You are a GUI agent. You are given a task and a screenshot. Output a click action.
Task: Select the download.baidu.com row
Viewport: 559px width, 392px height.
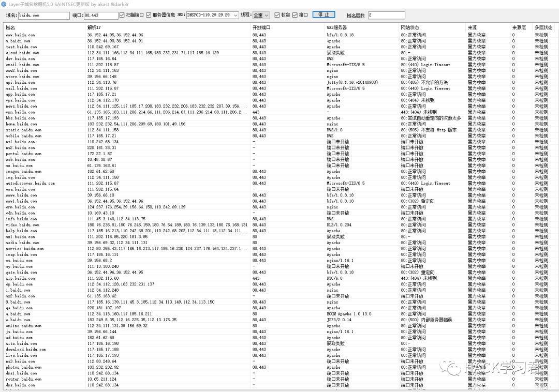pyautogui.click(x=279, y=349)
